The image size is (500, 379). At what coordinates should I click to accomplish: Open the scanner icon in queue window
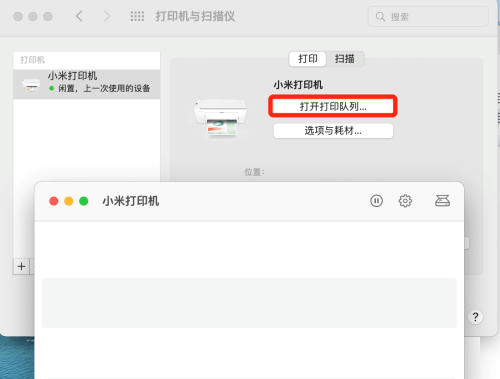[x=442, y=201]
